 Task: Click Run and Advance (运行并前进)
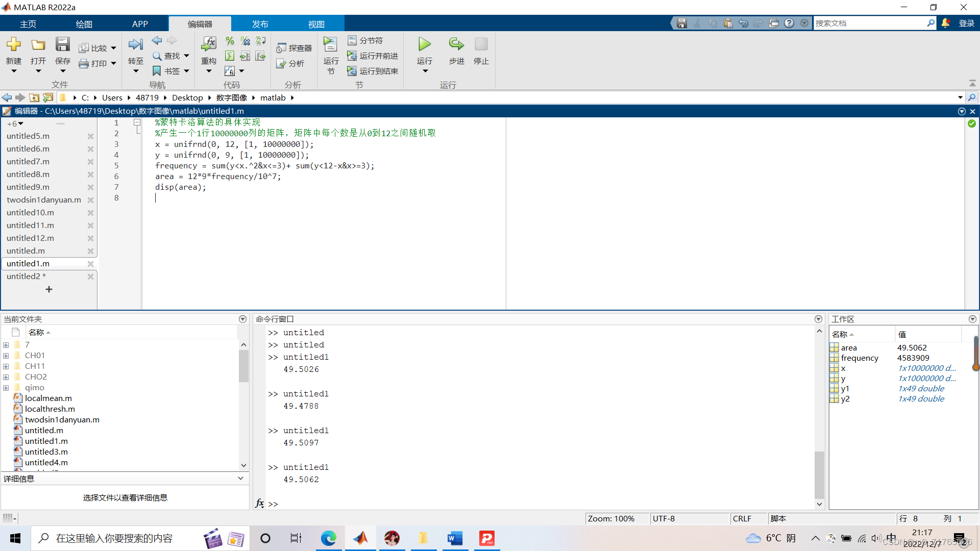click(373, 56)
